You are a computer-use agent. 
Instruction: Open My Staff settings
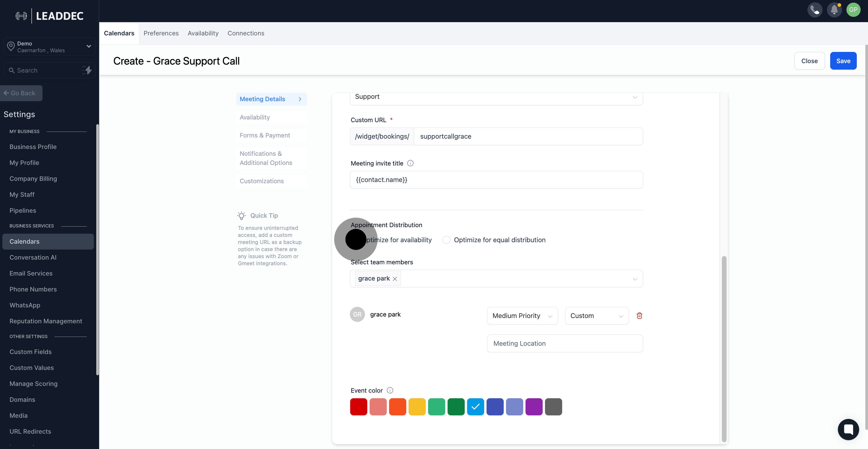22,194
